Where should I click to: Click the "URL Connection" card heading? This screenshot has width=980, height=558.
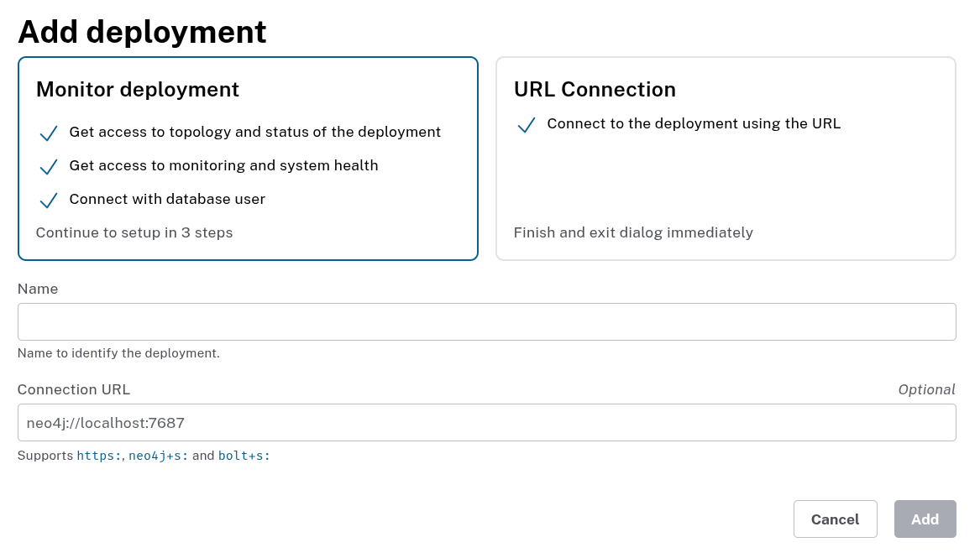[595, 90]
